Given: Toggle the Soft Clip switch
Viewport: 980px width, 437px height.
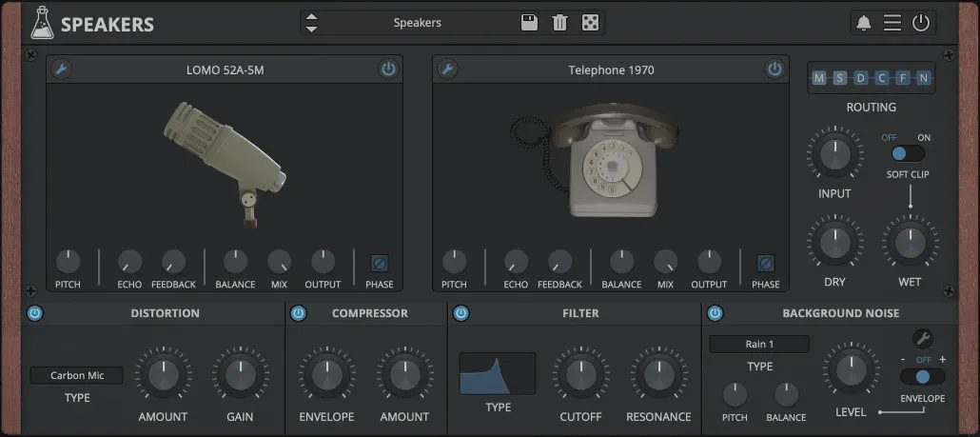Looking at the screenshot, I should [x=909, y=153].
